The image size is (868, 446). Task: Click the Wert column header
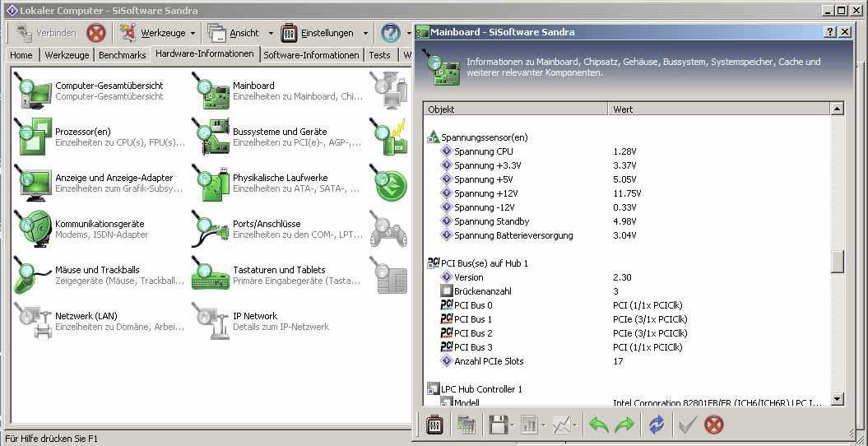pyautogui.click(x=719, y=109)
